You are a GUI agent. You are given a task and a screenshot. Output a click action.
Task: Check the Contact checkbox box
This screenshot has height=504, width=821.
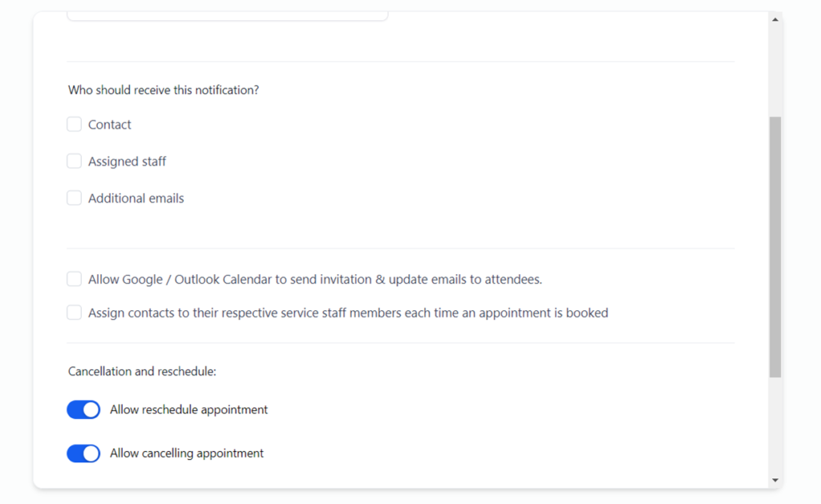pos(75,124)
